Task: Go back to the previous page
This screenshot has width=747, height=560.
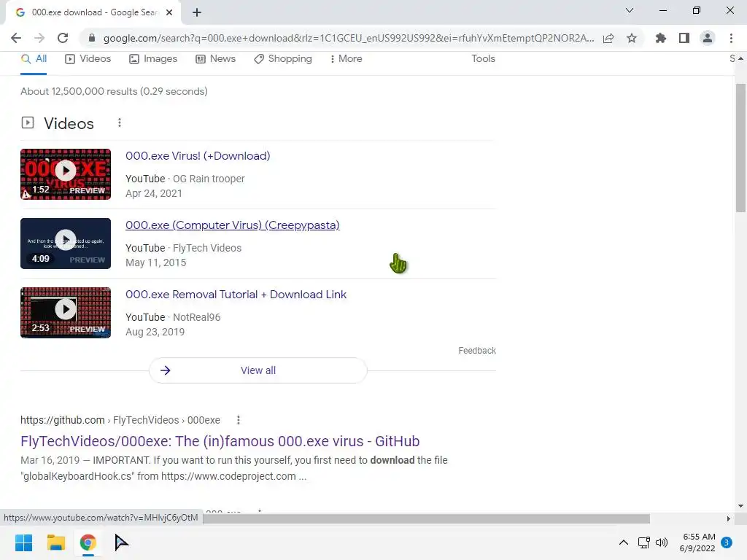Action: (x=16, y=38)
